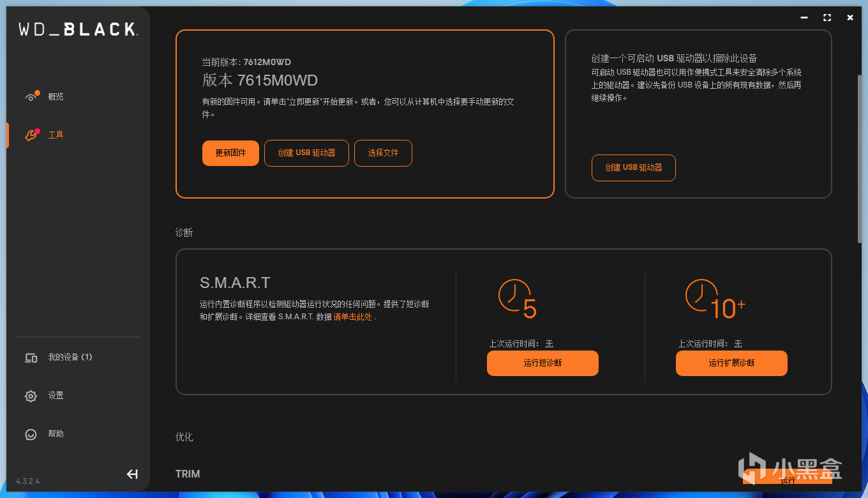Click 创建 USB 驱动器 in the erase card
This screenshot has width=868, height=498.
coord(633,168)
